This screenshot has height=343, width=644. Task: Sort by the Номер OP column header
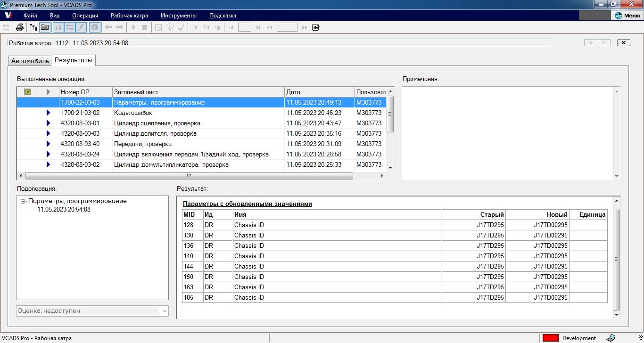tap(86, 92)
